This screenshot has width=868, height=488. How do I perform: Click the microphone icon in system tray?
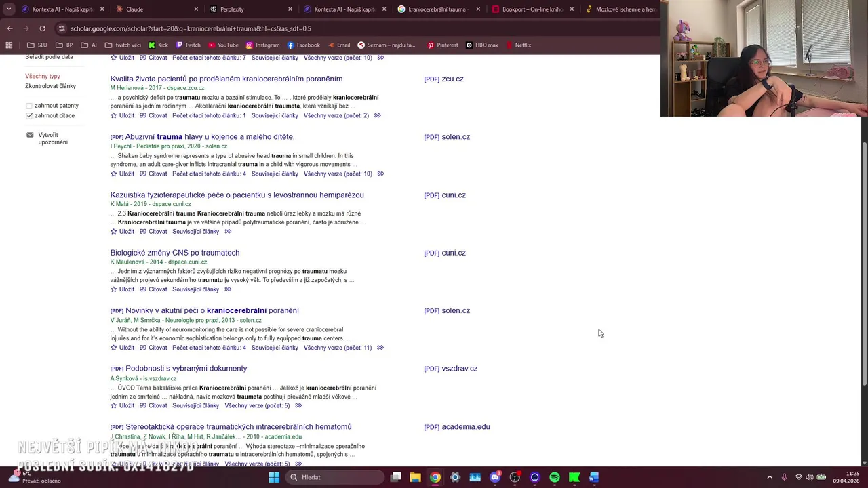pos(785,477)
